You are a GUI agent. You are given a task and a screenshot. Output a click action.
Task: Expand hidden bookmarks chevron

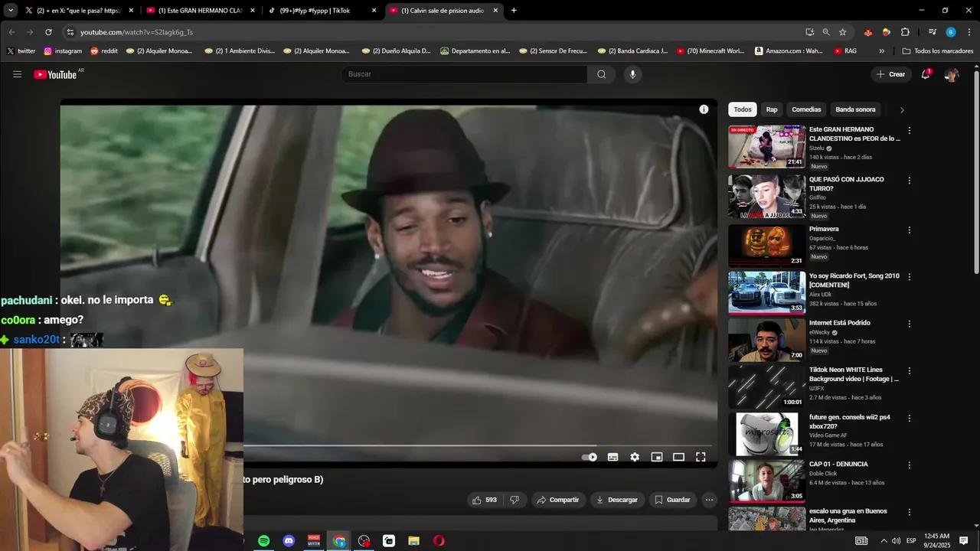tap(882, 51)
